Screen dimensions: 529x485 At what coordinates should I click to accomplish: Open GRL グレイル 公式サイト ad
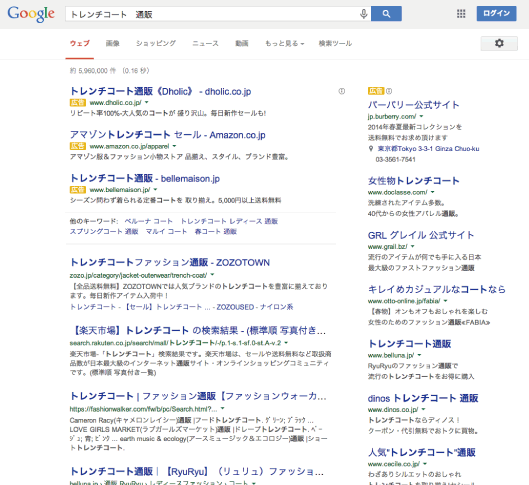pyautogui.click(x=421, y=235)
